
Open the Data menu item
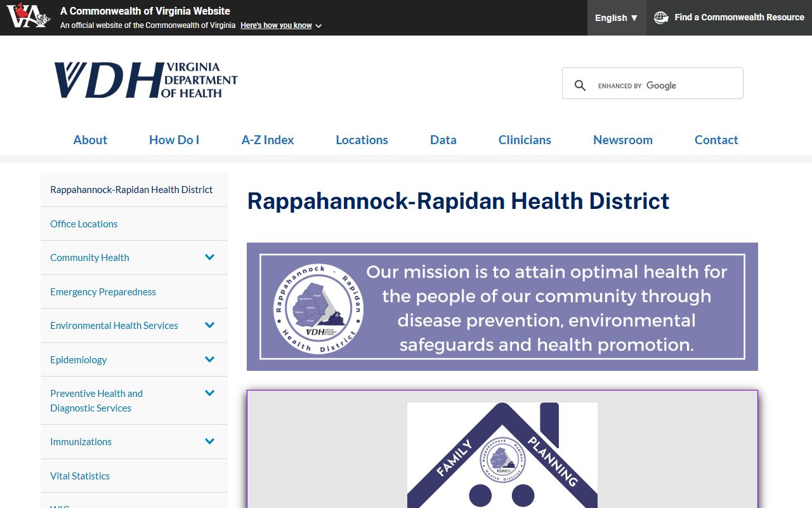[443, 140]
